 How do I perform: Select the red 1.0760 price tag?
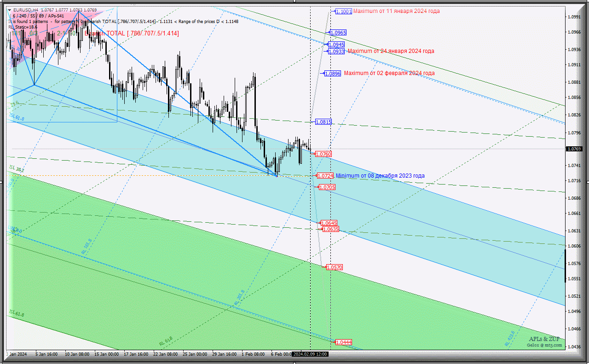323,154
